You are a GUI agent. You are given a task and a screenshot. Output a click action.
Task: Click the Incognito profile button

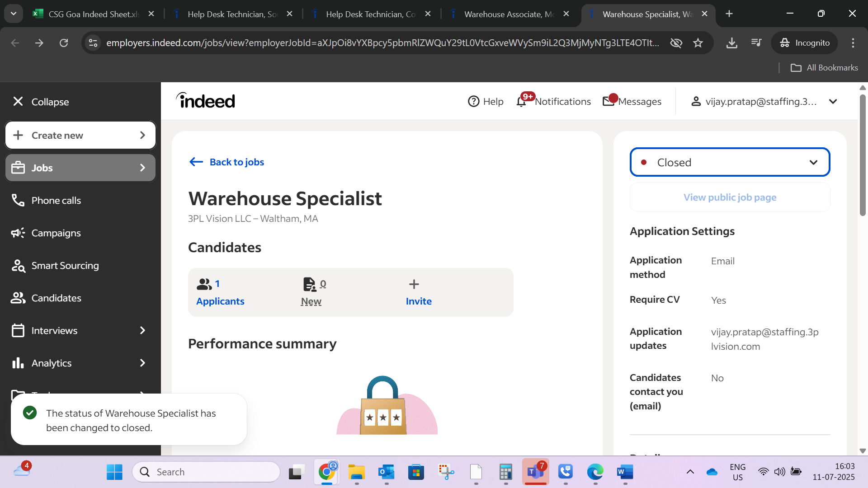pos(804,43)
